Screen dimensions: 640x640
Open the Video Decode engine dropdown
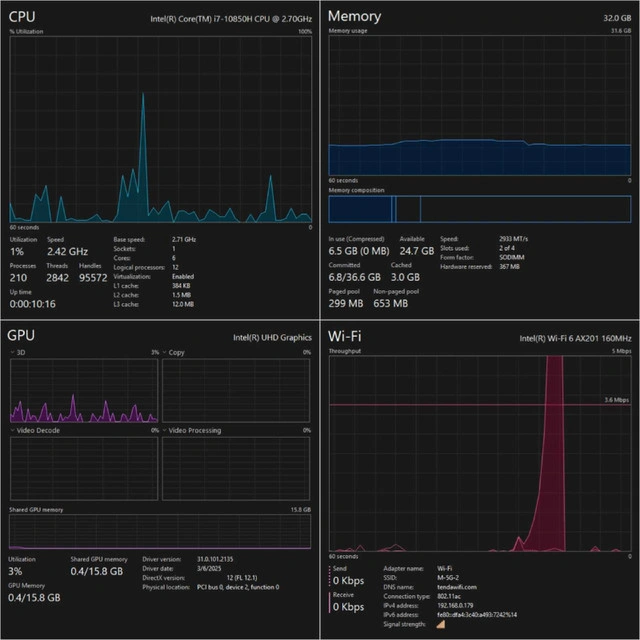pyautogui.click(x=13, y=430)
